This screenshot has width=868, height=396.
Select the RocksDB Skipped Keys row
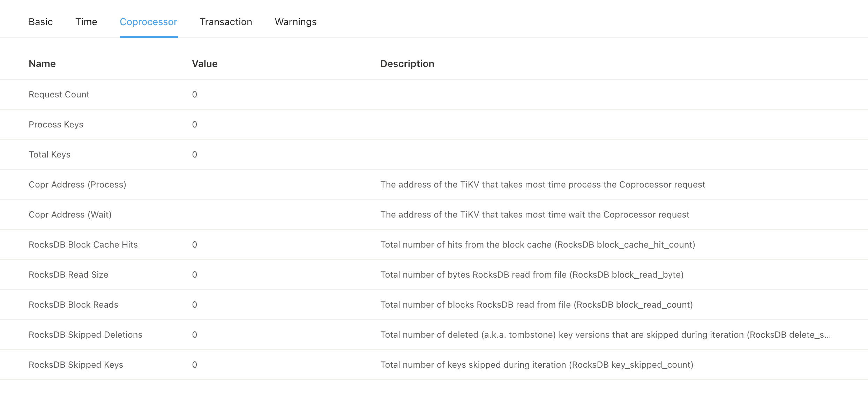(x=76, y=365)
